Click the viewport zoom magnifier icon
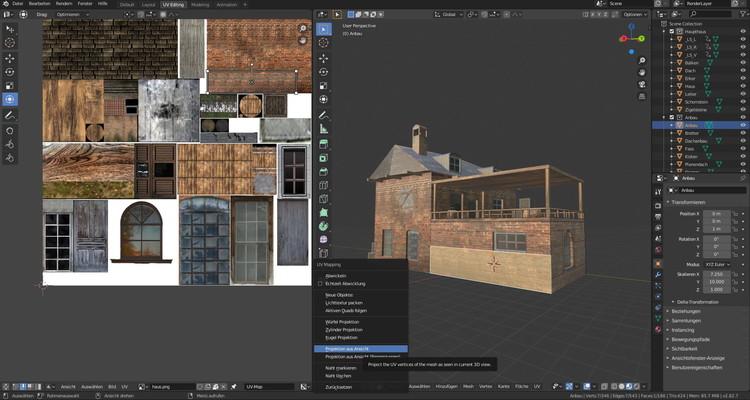Screen dimensions: 750x400 tap(642, 60)
